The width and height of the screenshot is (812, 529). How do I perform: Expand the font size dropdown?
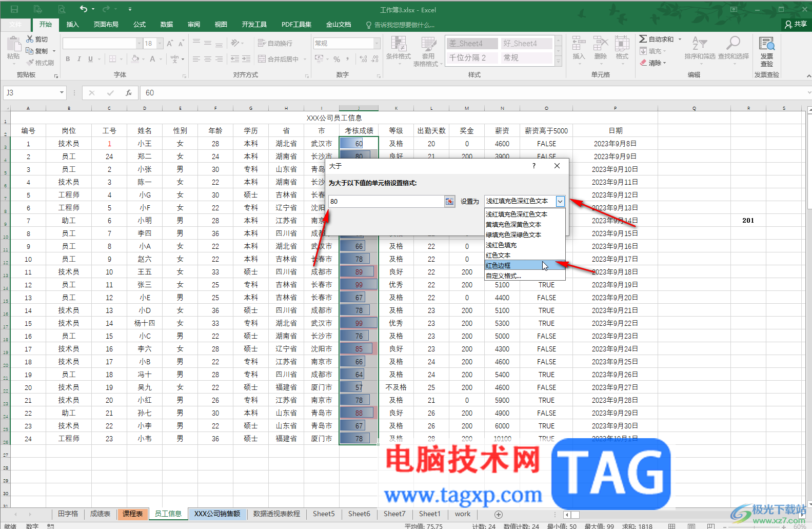(160, 44)
